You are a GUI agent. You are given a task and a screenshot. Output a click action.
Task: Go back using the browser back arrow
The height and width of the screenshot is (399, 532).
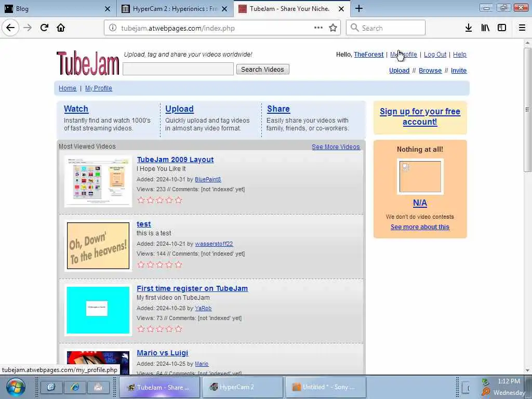click(x=10, y=28)
